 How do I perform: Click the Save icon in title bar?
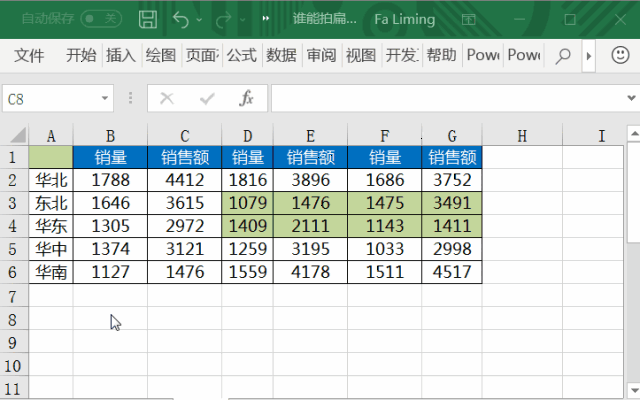click(x=148, y=19)
